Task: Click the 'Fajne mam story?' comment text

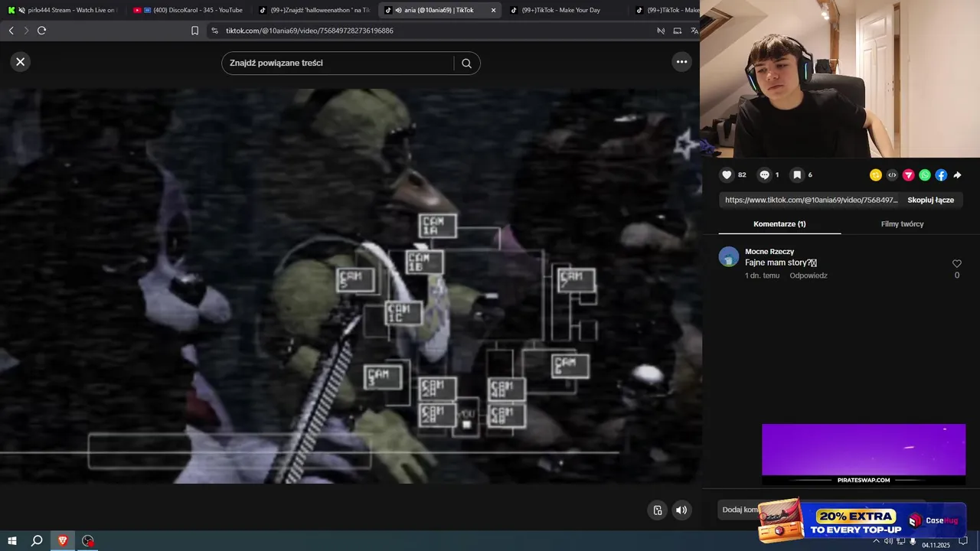Action: 780,262
